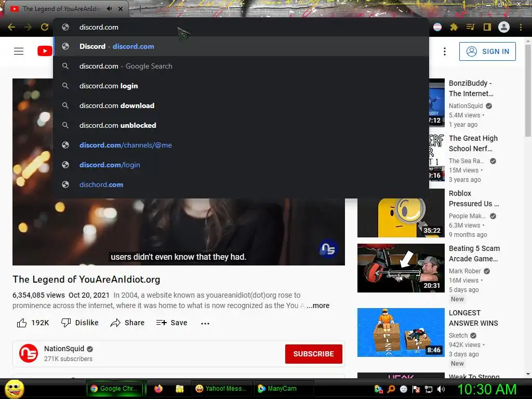Click the smiley Start button

[x=14, y=389]
